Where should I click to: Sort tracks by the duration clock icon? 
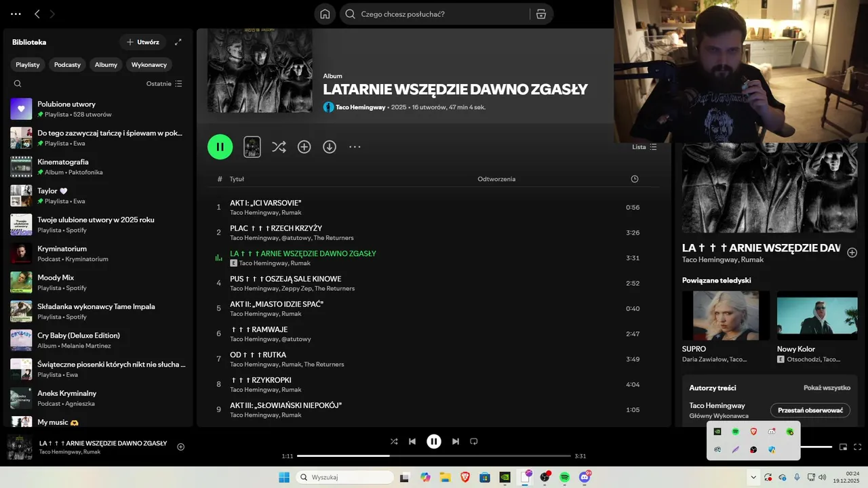635,179
